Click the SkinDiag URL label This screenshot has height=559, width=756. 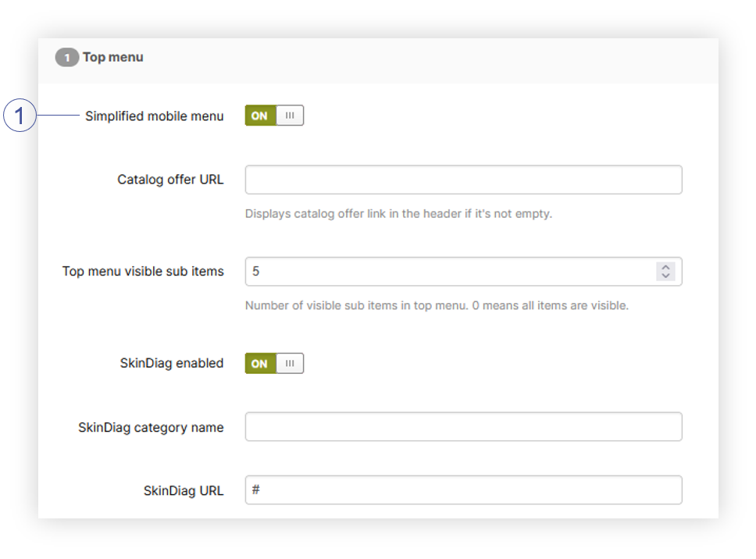pos(184,491)
